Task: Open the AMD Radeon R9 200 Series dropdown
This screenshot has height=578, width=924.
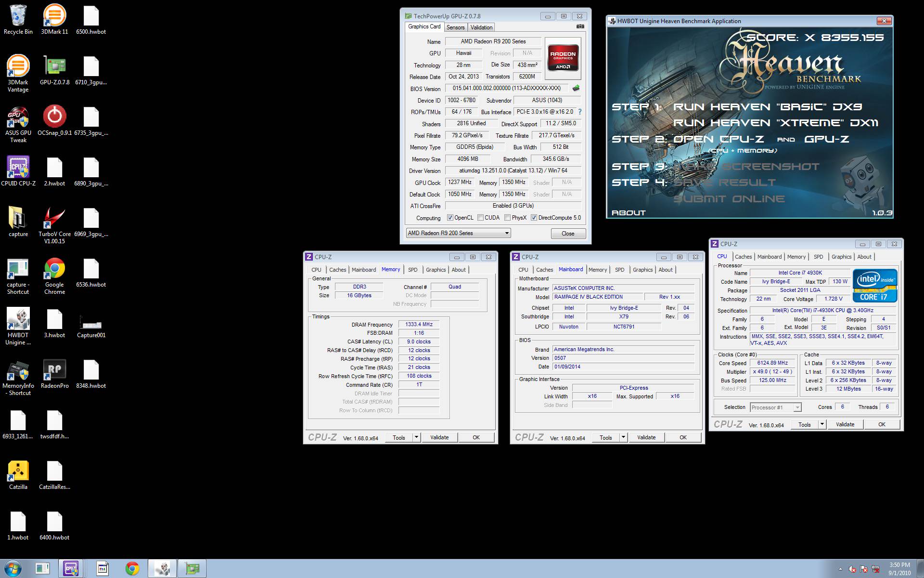Action: [458, 233]
